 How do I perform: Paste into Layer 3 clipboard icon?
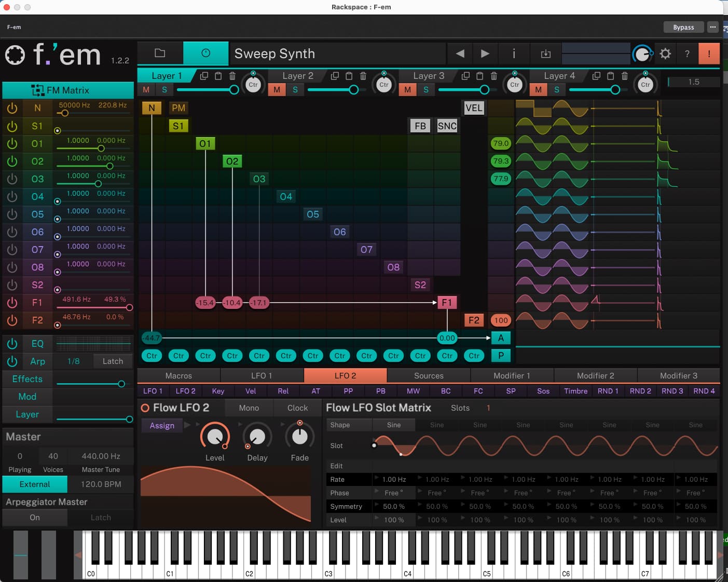[480, 76]
